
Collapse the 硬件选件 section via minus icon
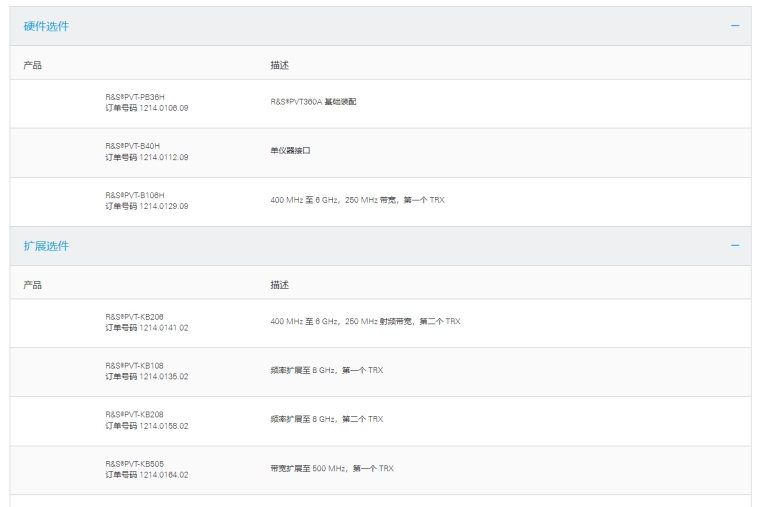click(x=735, y=26)
